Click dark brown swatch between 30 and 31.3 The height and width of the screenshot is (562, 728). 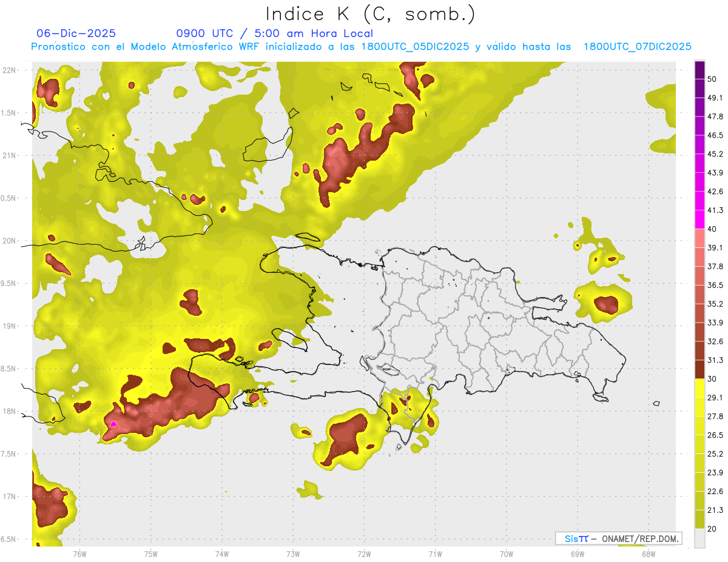point(699,370)
